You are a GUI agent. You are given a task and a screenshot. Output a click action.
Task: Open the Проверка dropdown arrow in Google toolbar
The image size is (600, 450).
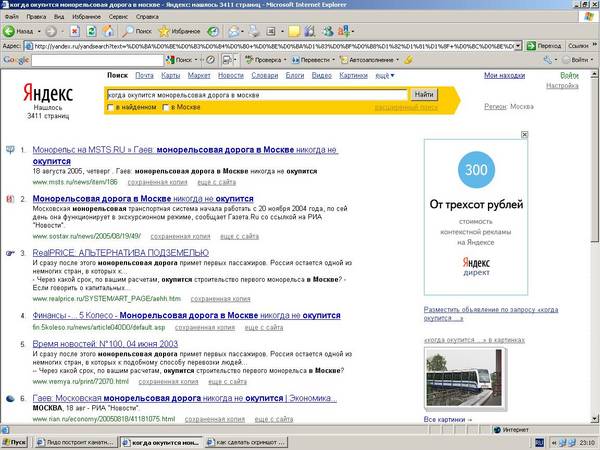coord(285,60)
